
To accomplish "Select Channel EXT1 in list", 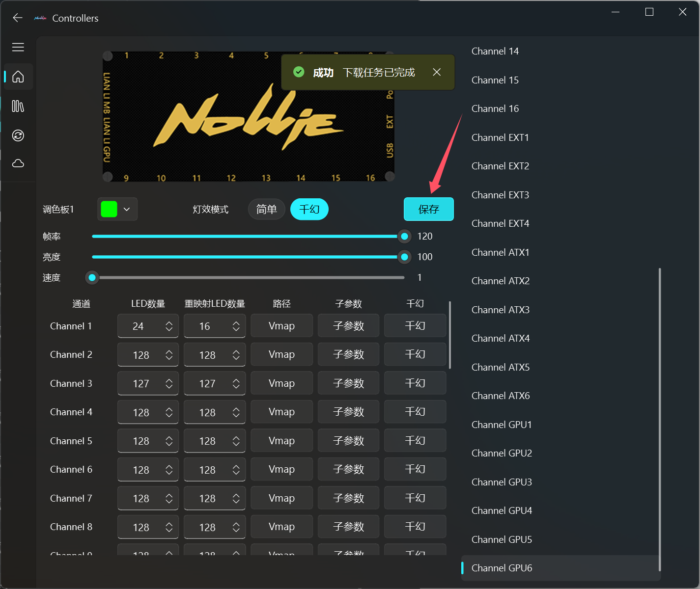I will [x=560, y=137].
